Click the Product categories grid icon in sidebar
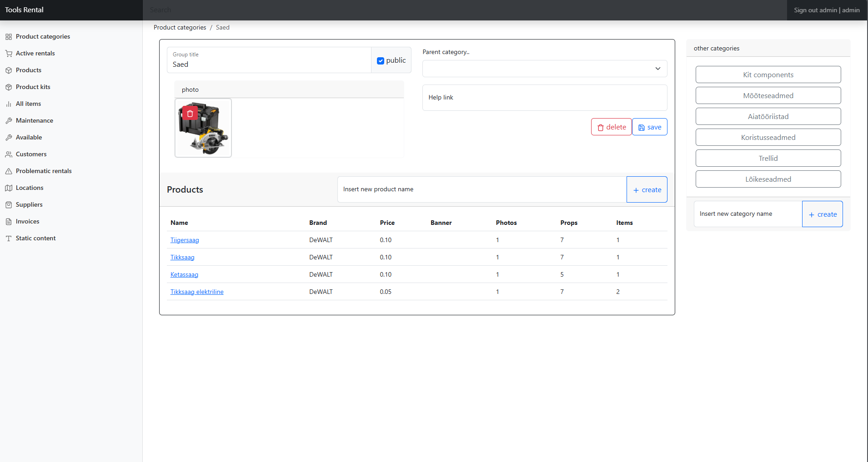 pyautogui.click(x=9, y=37)
